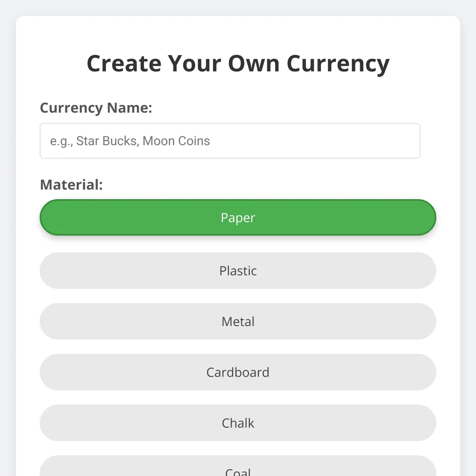Click the white form card background
476x476 pixels.
click(238, 87)
